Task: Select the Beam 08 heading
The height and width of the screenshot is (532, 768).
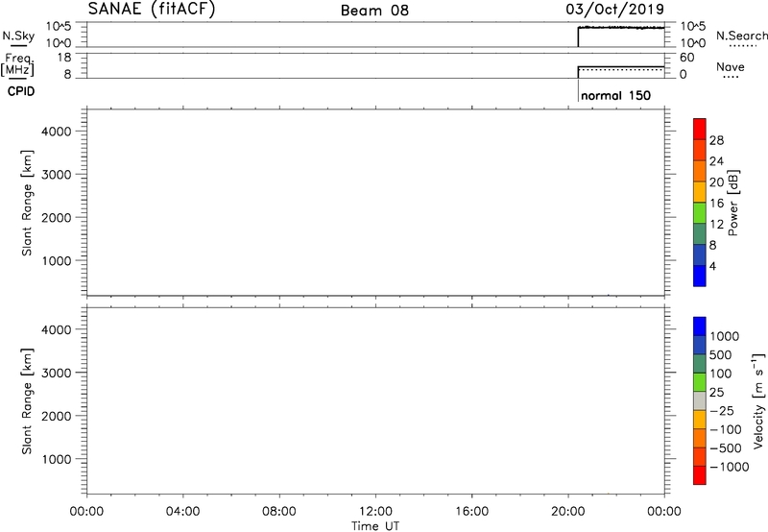Action: 374,11
